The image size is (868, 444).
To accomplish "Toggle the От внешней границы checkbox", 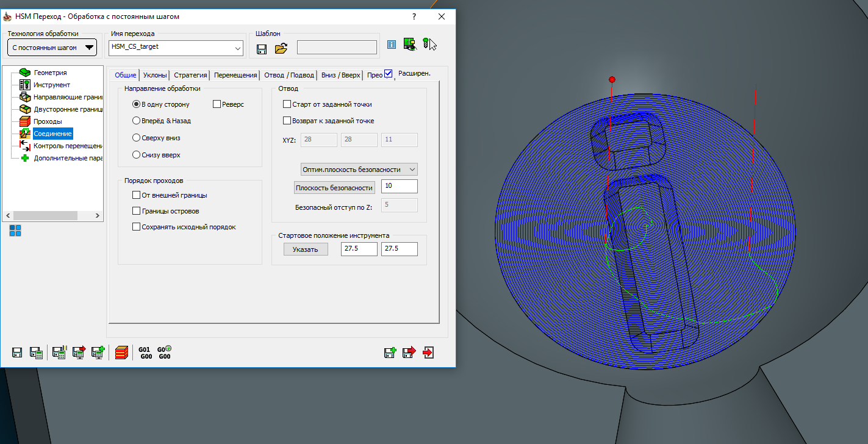I will [137, 195].
